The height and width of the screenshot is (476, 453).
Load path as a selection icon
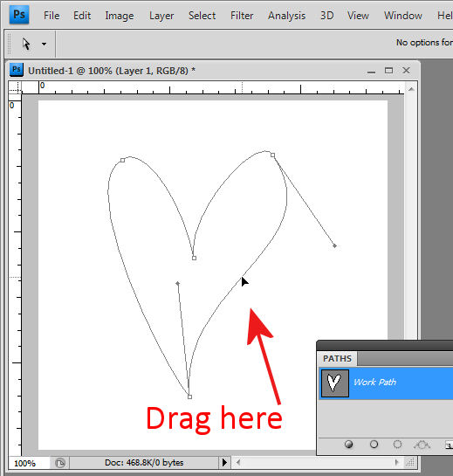click(x=397, y=445)
